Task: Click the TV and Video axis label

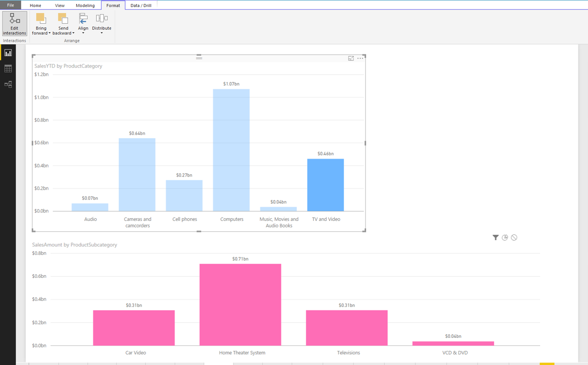Action: coord(326,219)
